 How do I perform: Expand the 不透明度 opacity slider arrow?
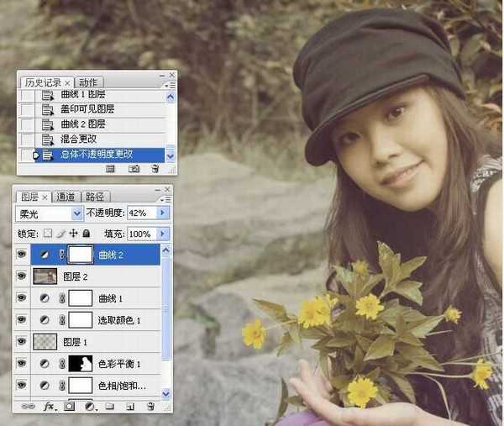point(163,213)
